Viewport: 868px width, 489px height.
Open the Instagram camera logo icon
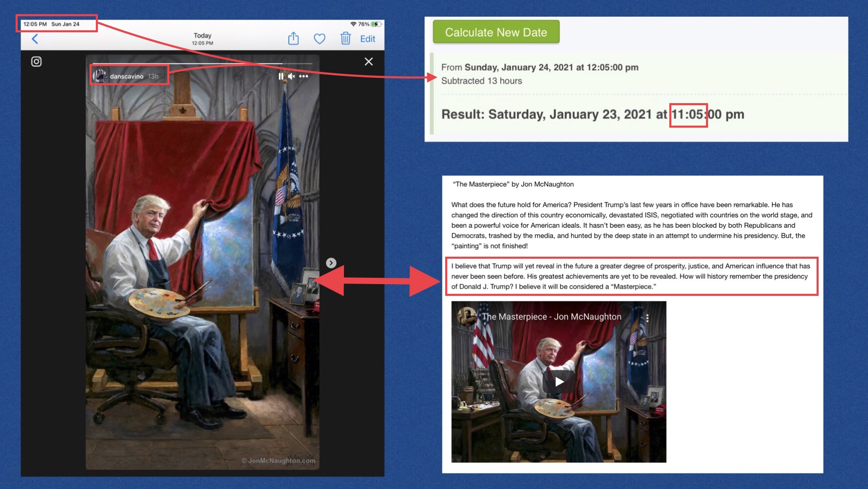[x=36, y=62]
